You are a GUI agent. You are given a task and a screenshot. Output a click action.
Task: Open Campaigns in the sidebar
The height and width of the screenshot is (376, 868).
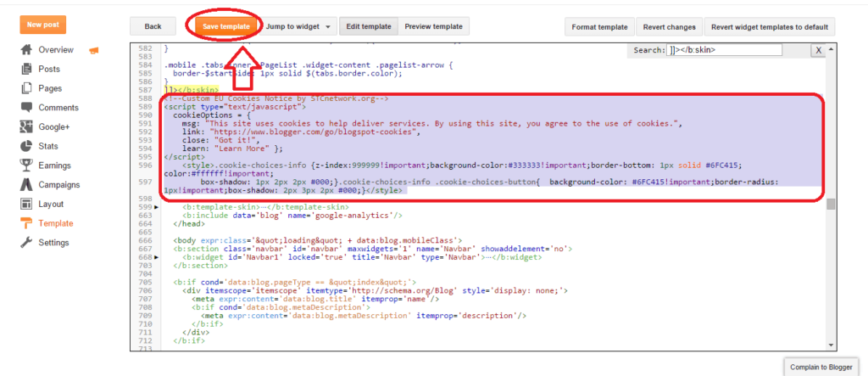[59, 185]
